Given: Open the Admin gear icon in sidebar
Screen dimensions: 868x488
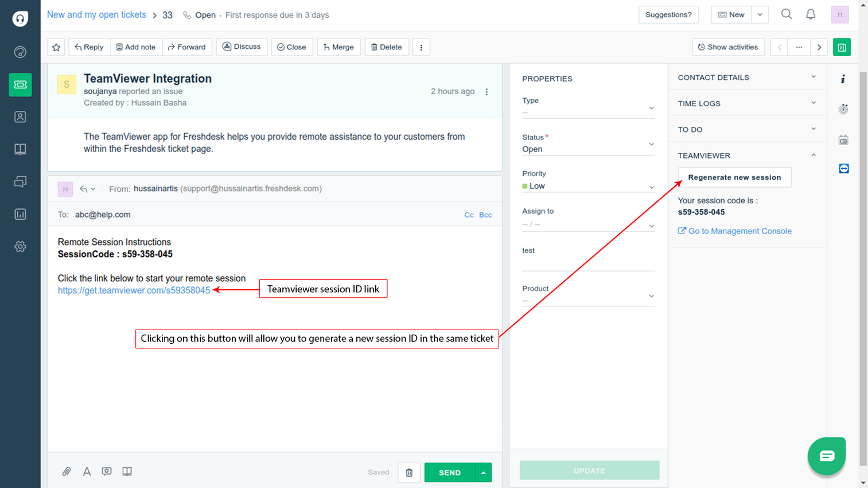Looking at the screenshot, I should (20, 246).
